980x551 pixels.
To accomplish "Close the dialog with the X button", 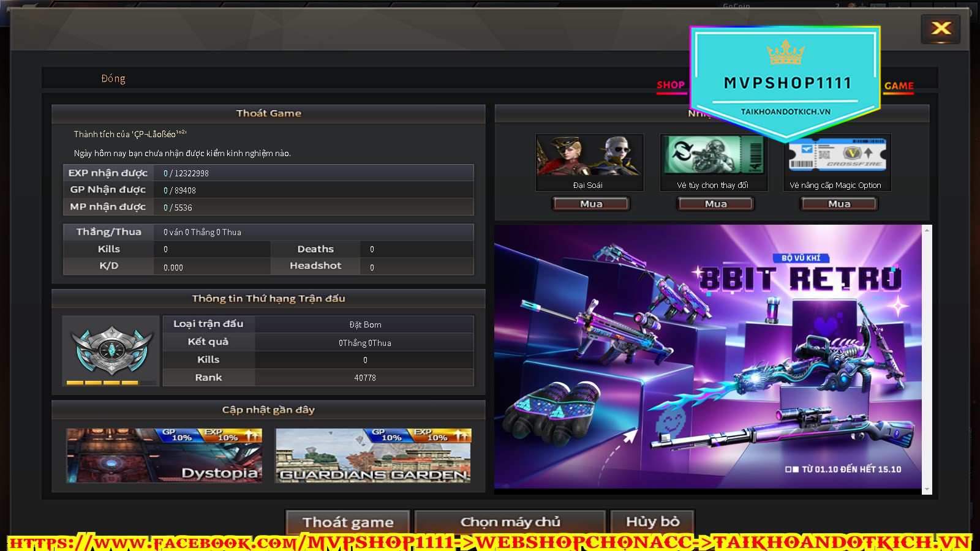I will (x=941, y=28).
